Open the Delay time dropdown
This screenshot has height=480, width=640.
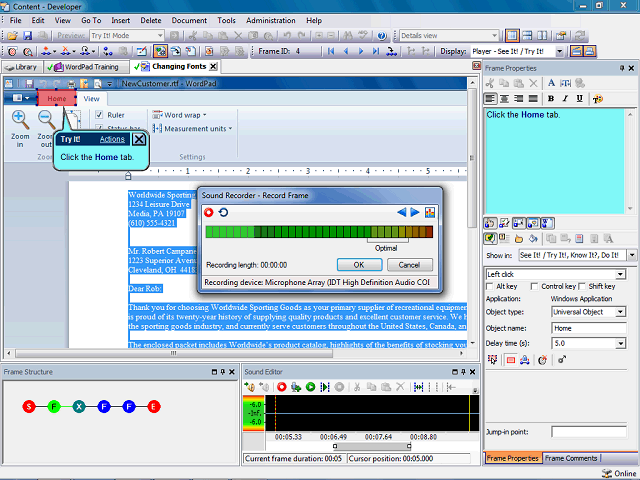620,344
